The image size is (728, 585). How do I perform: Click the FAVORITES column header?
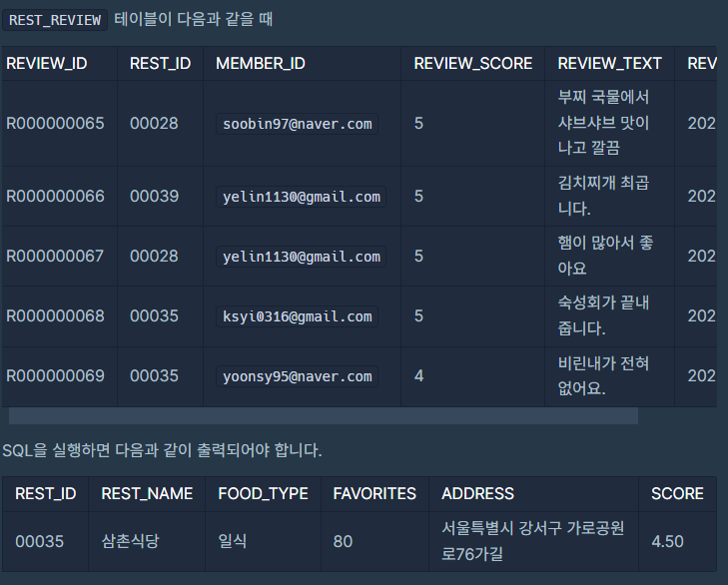point(374,493)
